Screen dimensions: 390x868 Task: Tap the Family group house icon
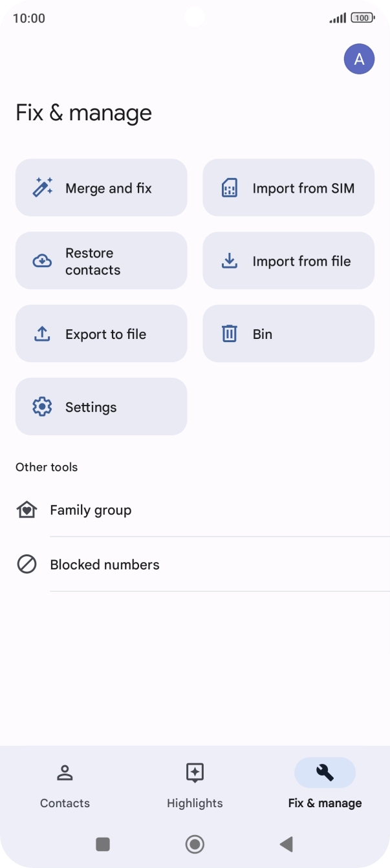27,510
